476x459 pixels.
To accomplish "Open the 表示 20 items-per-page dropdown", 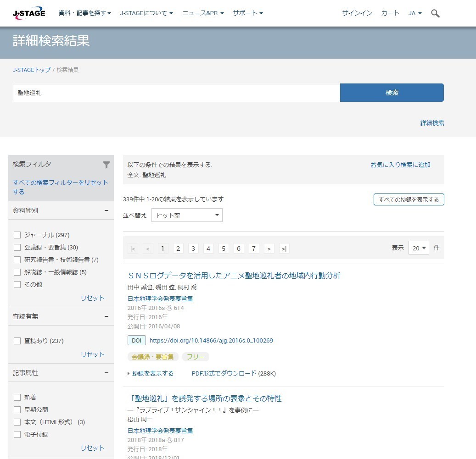I will tap(419, 248).
